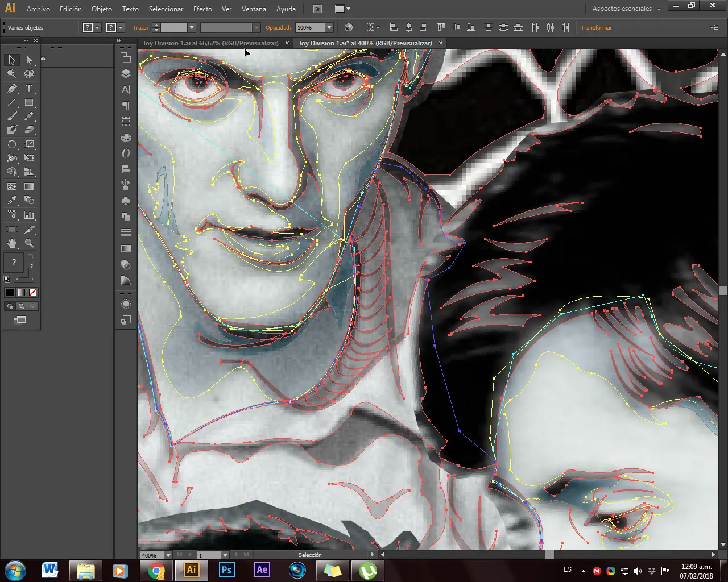Select the Perspective Grid tool
This screenshot has width=728, height=582.
pos(29,172)
